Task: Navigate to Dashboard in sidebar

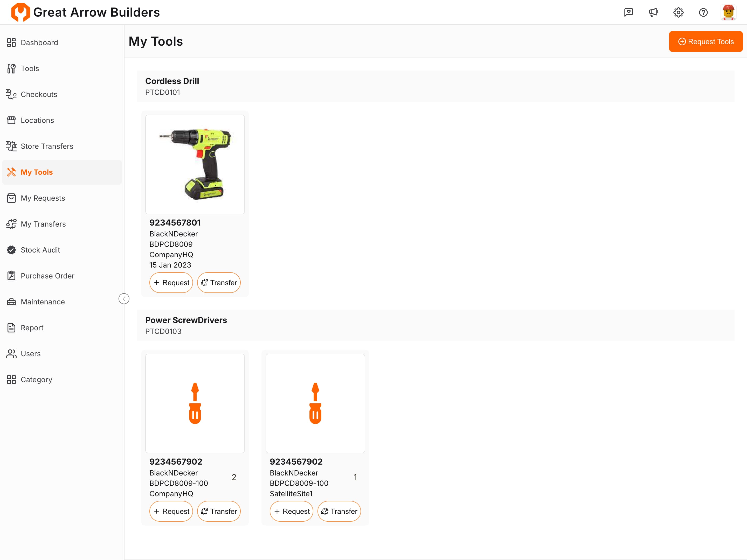Action: (x=39, y=43)
